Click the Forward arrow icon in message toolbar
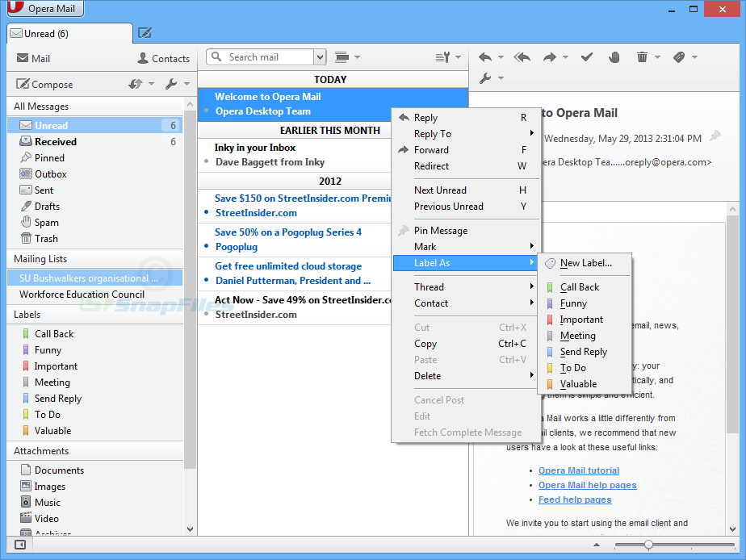Viewport: 746px width, 560px height. (x=550, y=57)
